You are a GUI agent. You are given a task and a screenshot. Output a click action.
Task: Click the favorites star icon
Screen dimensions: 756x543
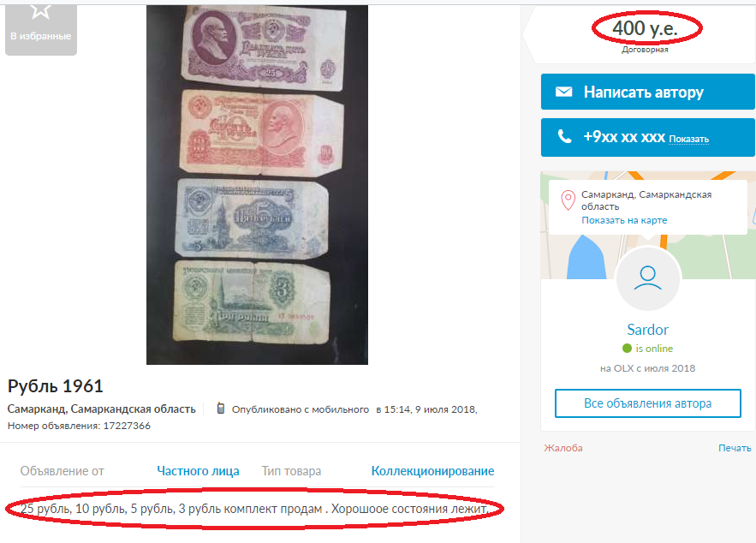pos(40,11)
